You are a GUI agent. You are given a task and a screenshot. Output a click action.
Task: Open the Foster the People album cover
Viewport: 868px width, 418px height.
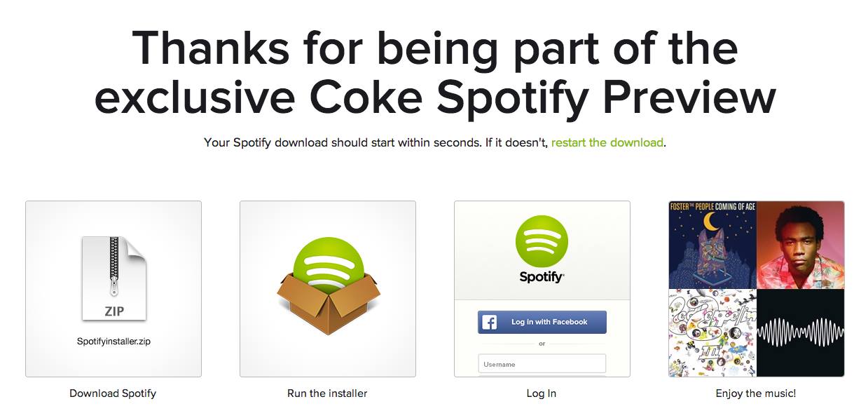(x=712, y=245)
